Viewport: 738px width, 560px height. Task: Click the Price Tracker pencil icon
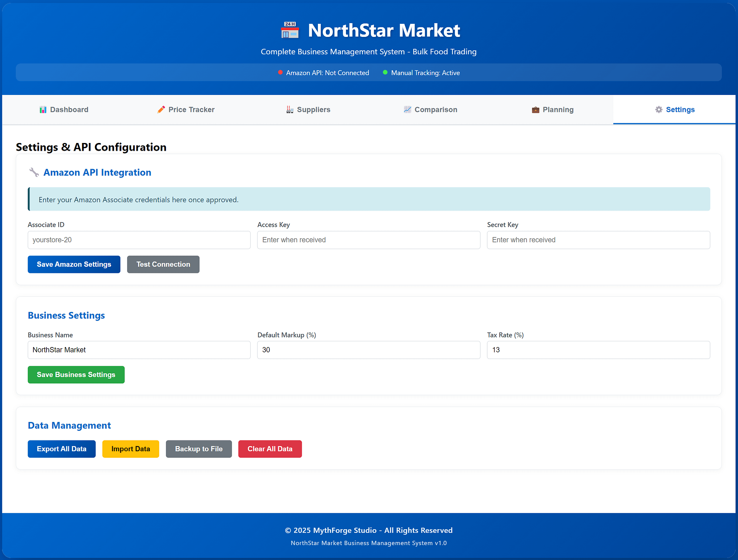pyautogui.click(x=161, y=110)
